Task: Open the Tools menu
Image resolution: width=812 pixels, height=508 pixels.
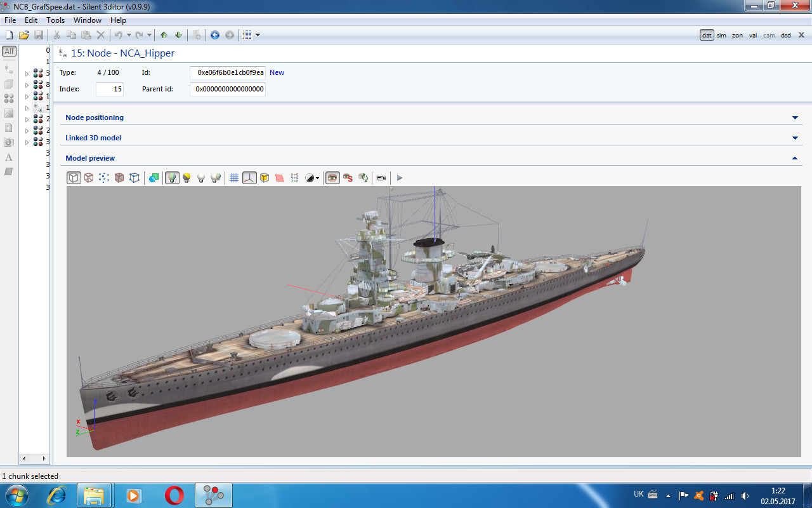Action: (x=55, y=20)
